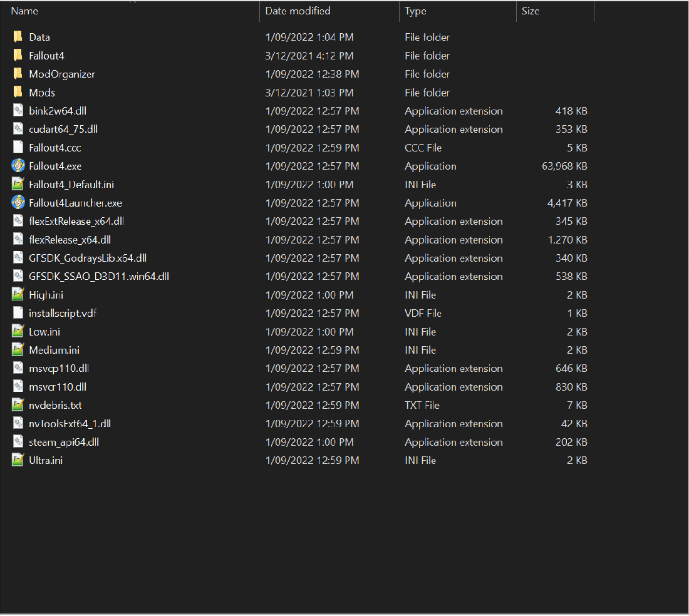Viewport: 689px width, 616px height.
Task: Select the file name steam_api64.dll
Action: coord(64,443)
